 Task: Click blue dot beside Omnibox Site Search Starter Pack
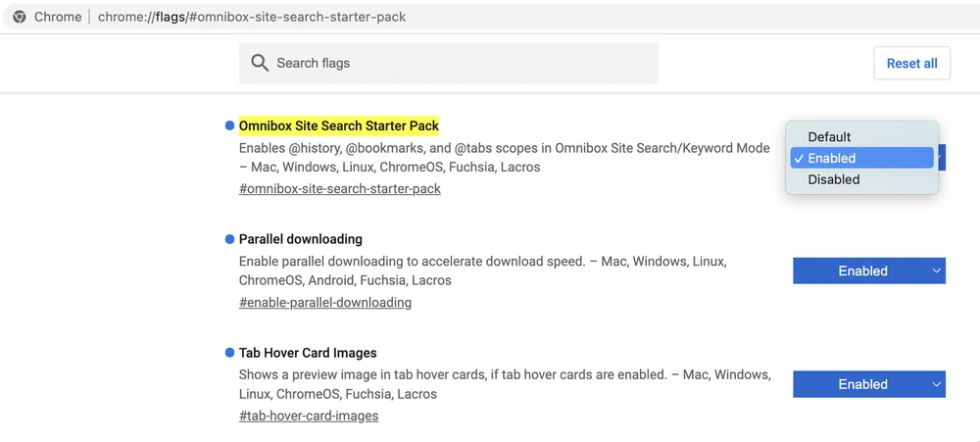(230, 125)
